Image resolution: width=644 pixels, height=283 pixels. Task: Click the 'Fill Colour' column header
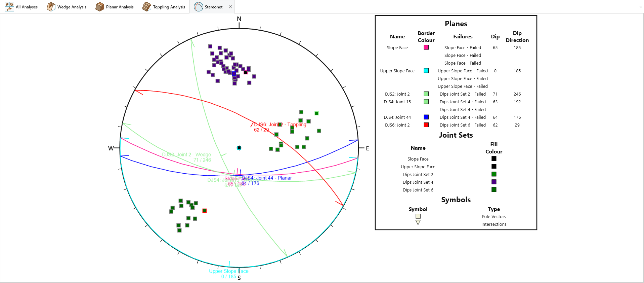click(x=494, y=148)
